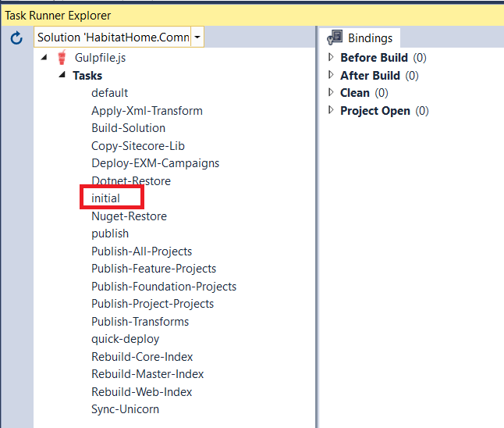Select the default task
The height and width of the screenshot is (428, 504).
click(x=109, y=93)
